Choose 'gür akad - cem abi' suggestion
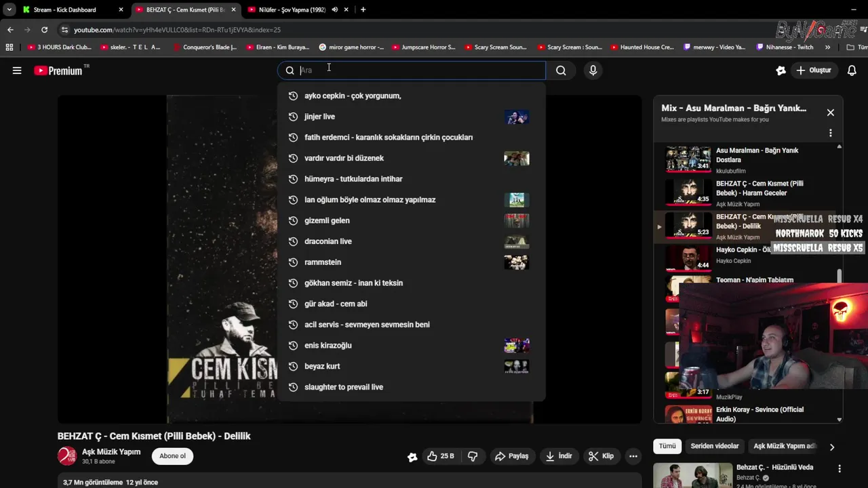Viewport: 868px width, 488px height. 411,304
